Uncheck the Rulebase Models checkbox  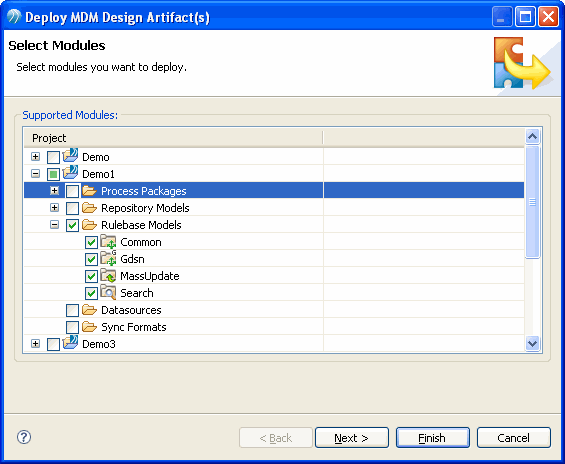(x=72, y=226)
